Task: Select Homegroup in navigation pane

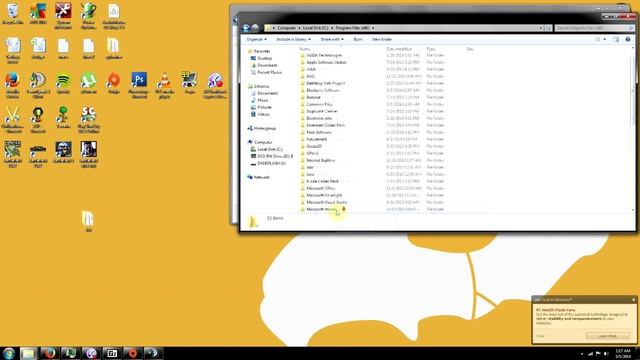Action: (x=264, y=128)
